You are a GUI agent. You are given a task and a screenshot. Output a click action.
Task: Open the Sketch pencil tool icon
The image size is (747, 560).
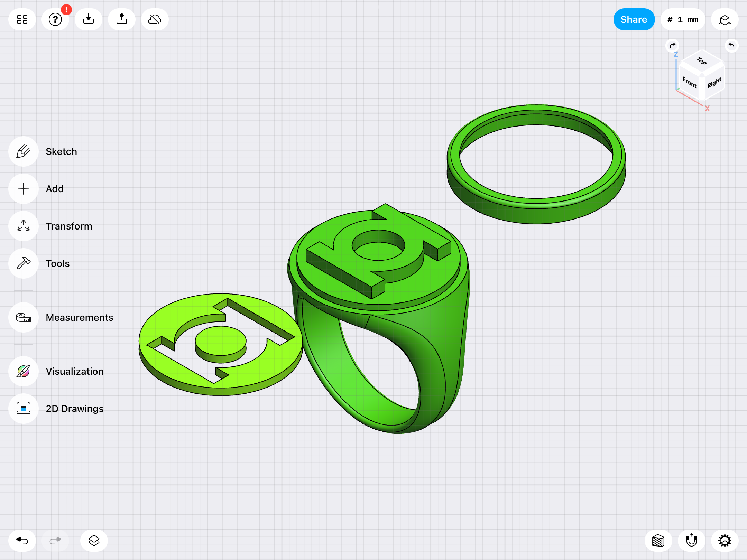[x=24, y=151]
